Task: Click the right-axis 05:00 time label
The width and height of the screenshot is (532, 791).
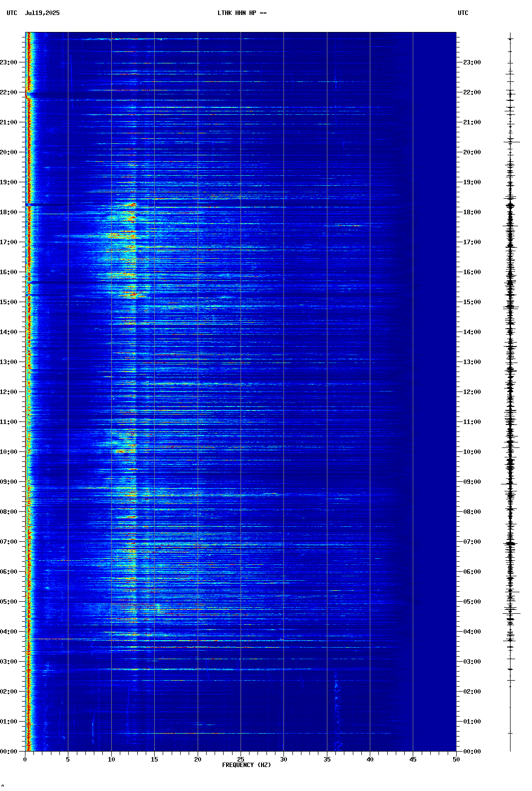Action: [x=472, y=602]
